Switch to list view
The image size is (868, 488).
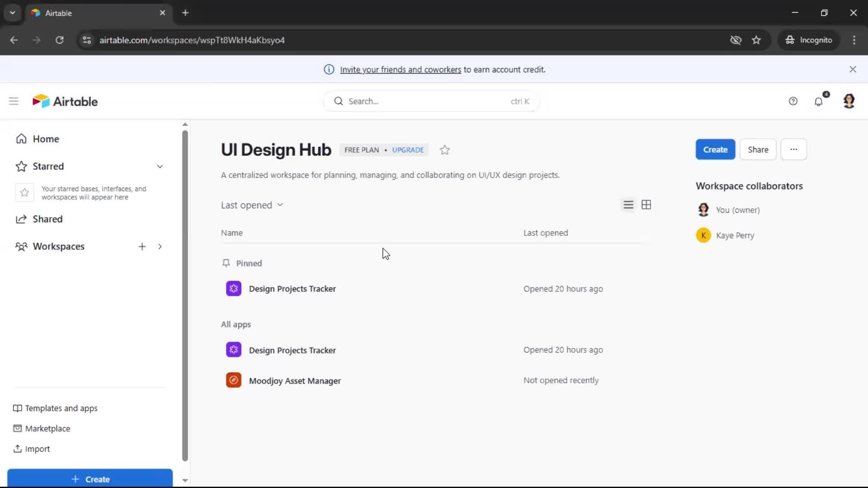628,205
